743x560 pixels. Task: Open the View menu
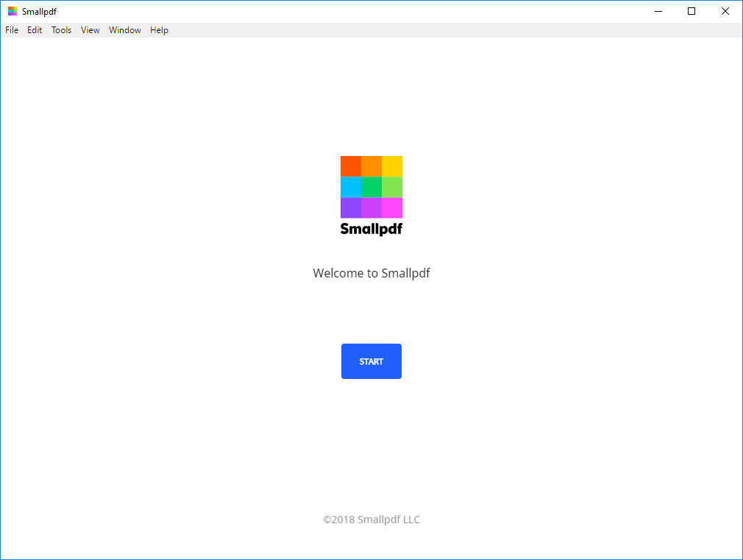click(x=90, y=30)
